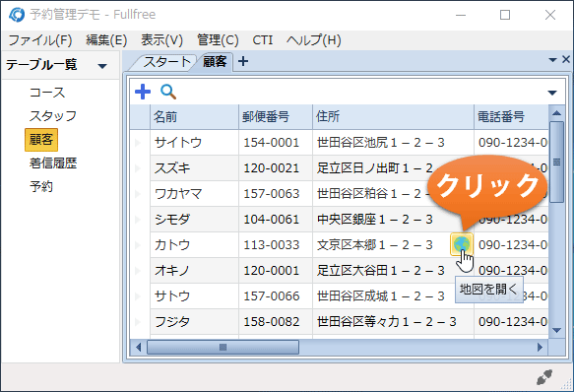Click postal code 158-0082
574x392 pixels.
click(x=272, y=322)
